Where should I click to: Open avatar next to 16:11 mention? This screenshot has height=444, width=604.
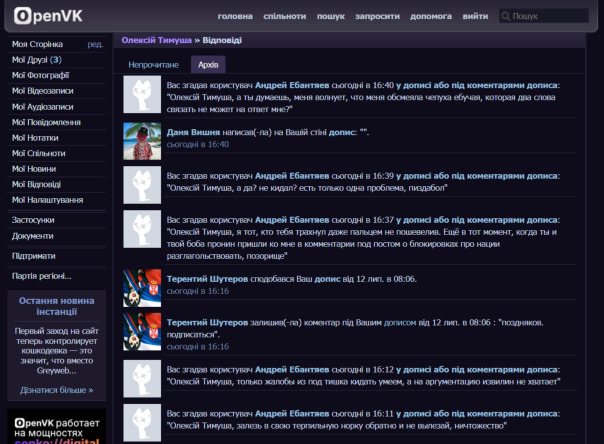(x=142, y=422)
